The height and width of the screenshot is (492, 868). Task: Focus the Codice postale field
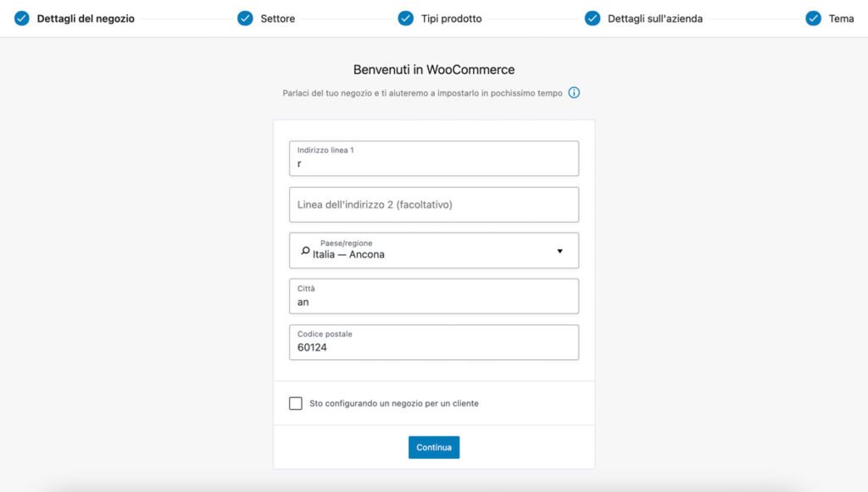coord(434,342)
